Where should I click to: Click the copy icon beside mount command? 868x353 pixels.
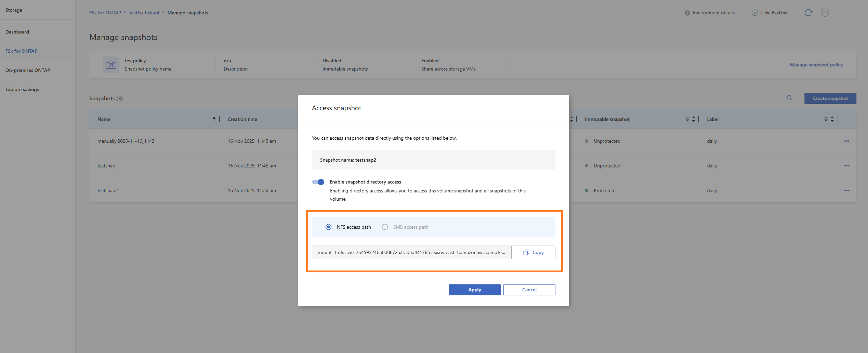pyautogui.click(x=526, y=252)
